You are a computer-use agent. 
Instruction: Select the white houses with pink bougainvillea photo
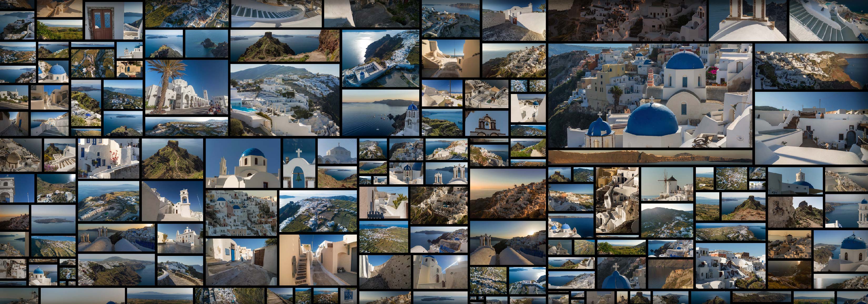click(108, 158)
